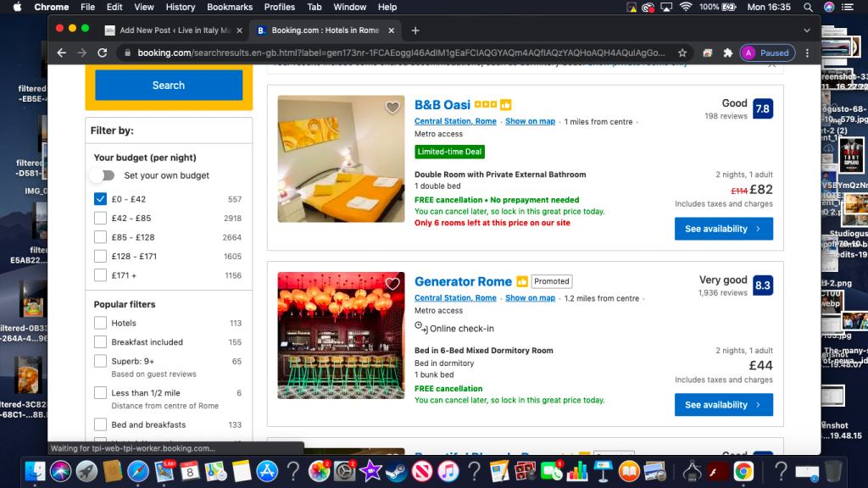Open Spotlight search in the menu bar
This screenshot has height=488, width=868.
tap(808, 7)
